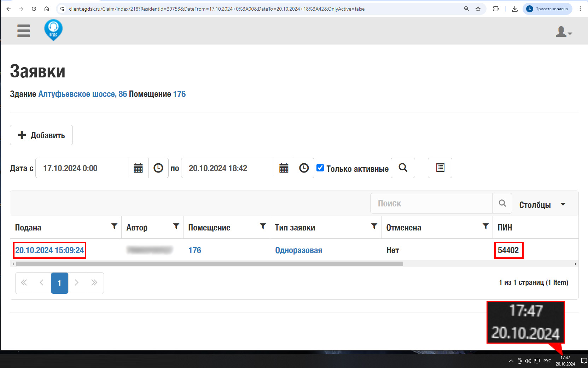The image size is (588, 368).
Task: Click the filter icon in Тип заявки column
Action: pyautogui.click(x=374, y=226)
